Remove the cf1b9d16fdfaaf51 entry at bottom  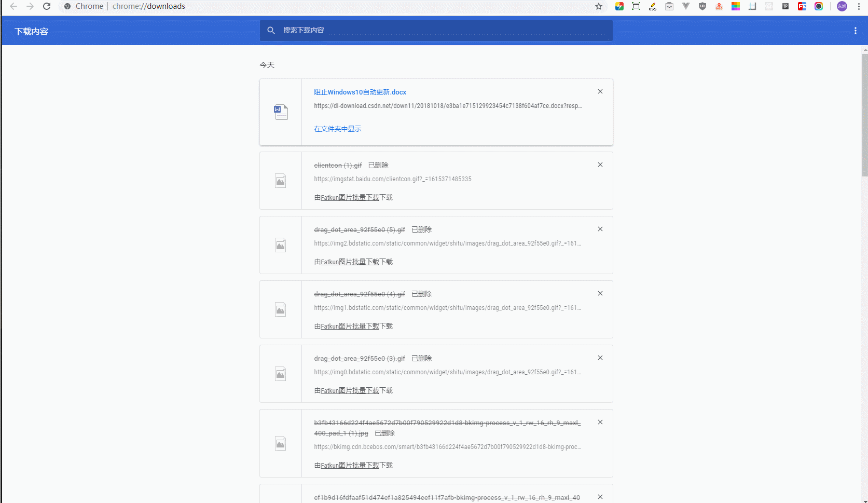point(600,497)
